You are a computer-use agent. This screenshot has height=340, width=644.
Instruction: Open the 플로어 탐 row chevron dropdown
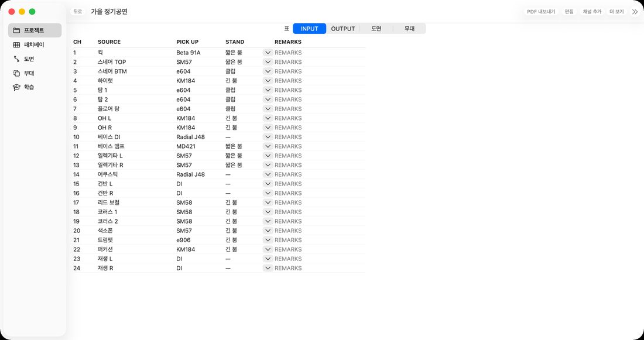268,109
